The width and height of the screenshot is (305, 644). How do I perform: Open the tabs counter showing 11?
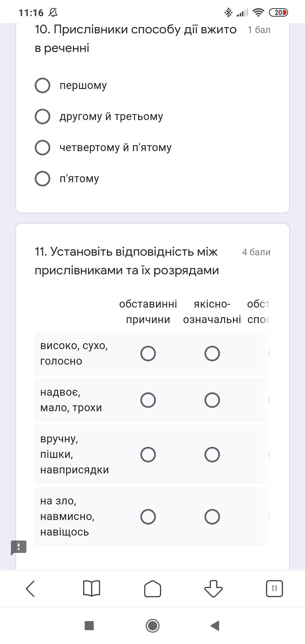click(274, 589)
